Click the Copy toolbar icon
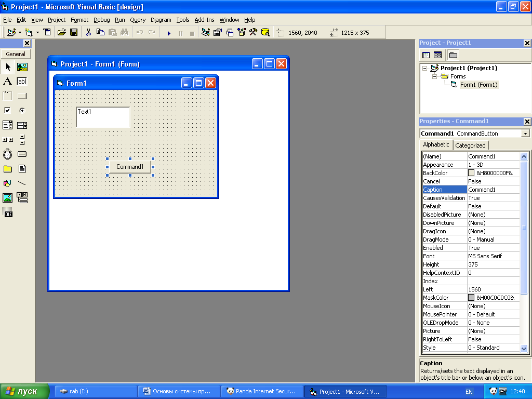 tap(100, 33)
